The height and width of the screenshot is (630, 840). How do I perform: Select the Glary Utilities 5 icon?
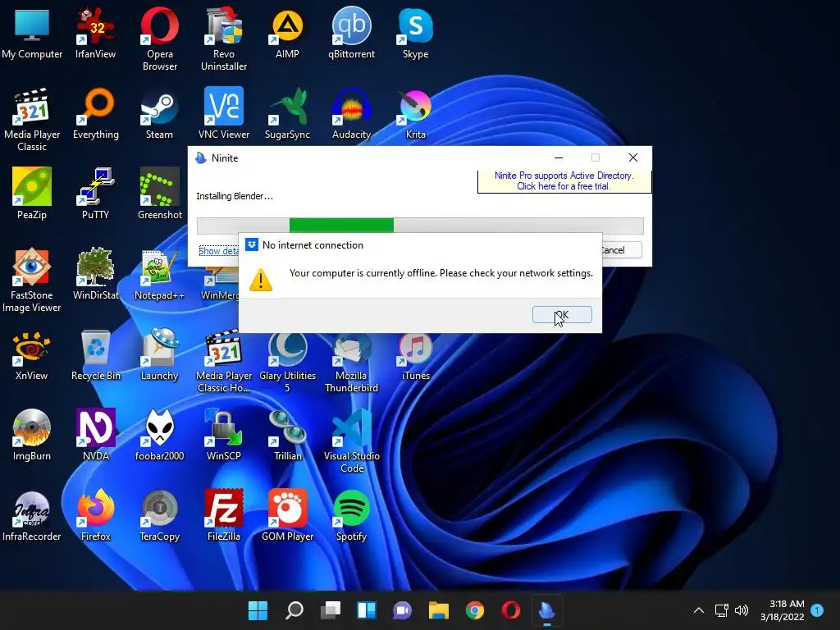[x=288, y=363]
